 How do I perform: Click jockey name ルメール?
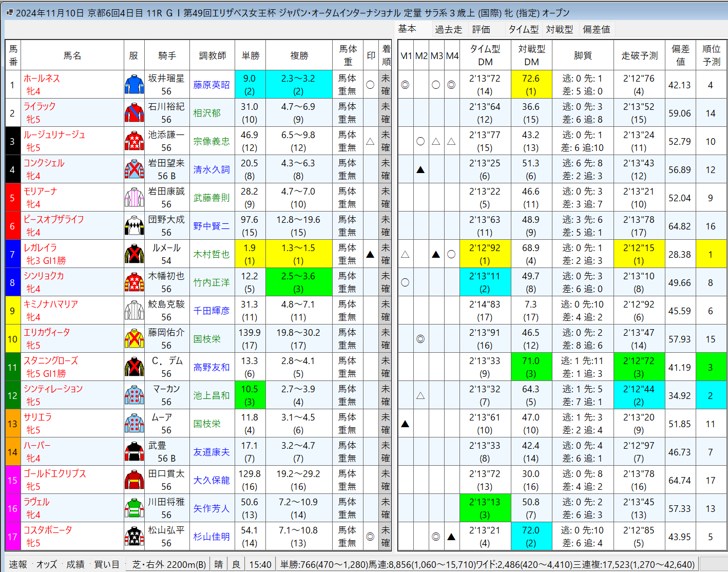point(166,247)
